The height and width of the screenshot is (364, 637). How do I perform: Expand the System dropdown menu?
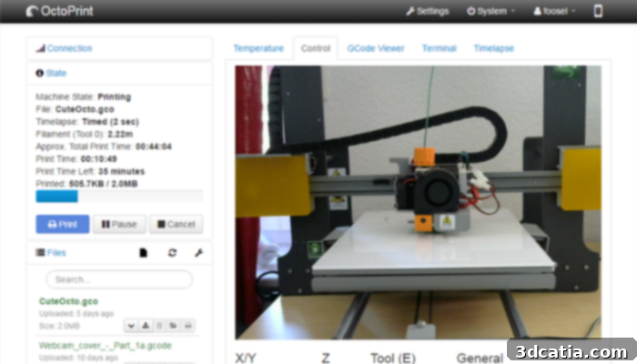pos(490,11)
